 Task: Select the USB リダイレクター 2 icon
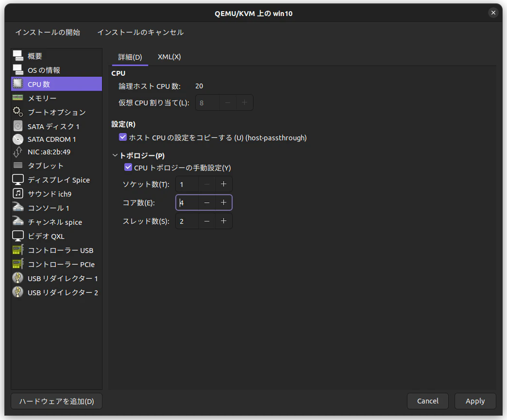tap(18, 292)
